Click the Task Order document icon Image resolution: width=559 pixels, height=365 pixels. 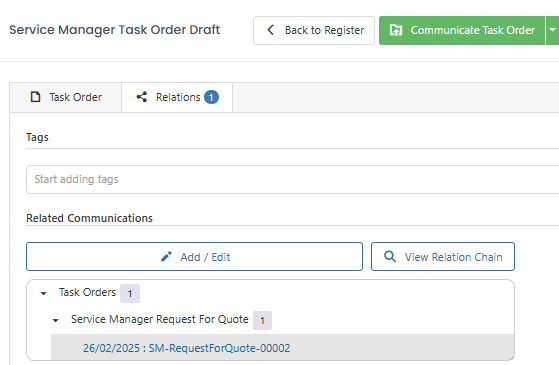[35, 97]
